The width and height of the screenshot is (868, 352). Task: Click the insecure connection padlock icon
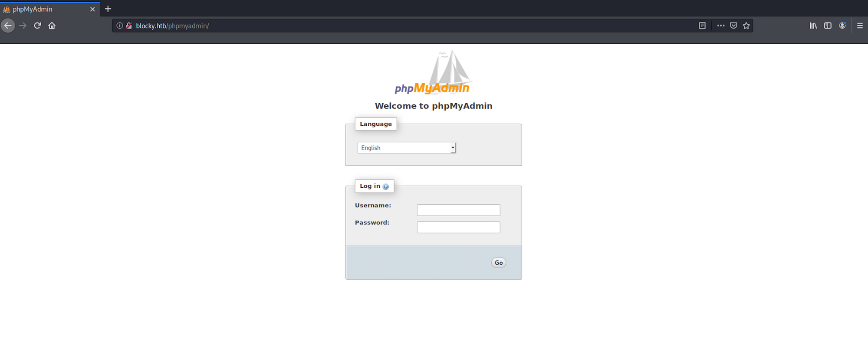(129, 26)
